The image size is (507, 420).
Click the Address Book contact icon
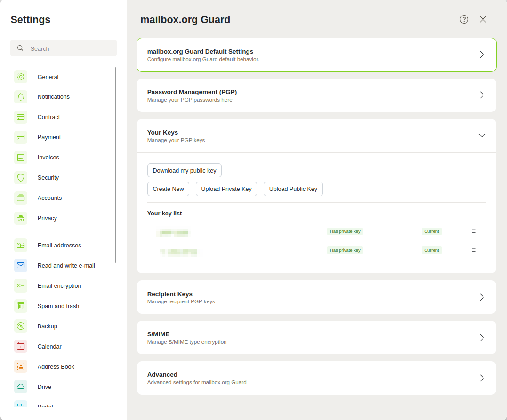[x=21, y=366]
